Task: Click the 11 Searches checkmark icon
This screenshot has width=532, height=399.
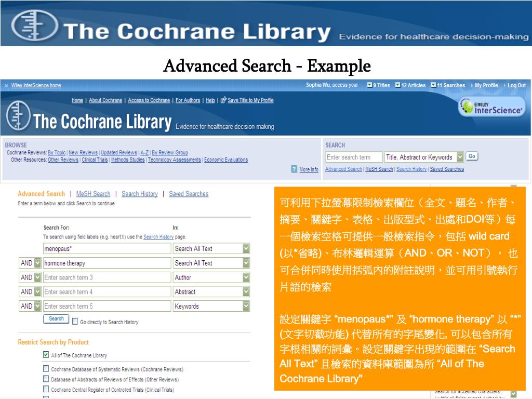Action: click(x=433, y=85)
